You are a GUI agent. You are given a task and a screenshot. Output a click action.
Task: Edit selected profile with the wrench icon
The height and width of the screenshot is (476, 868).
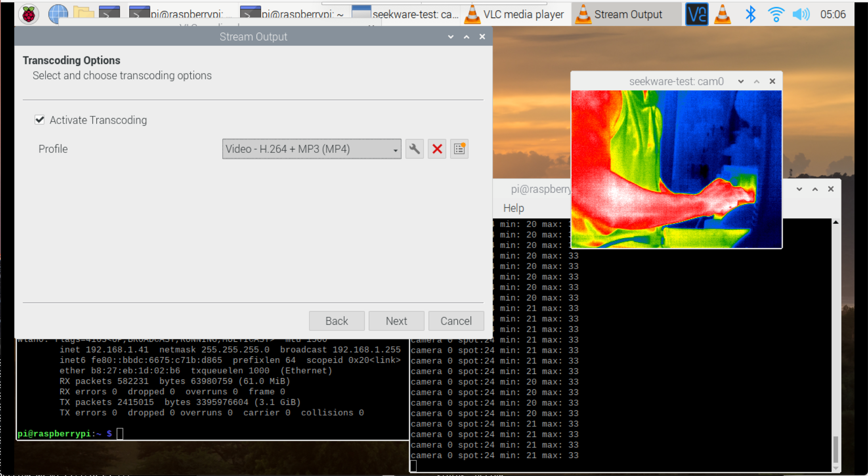(x=415, y=149)
